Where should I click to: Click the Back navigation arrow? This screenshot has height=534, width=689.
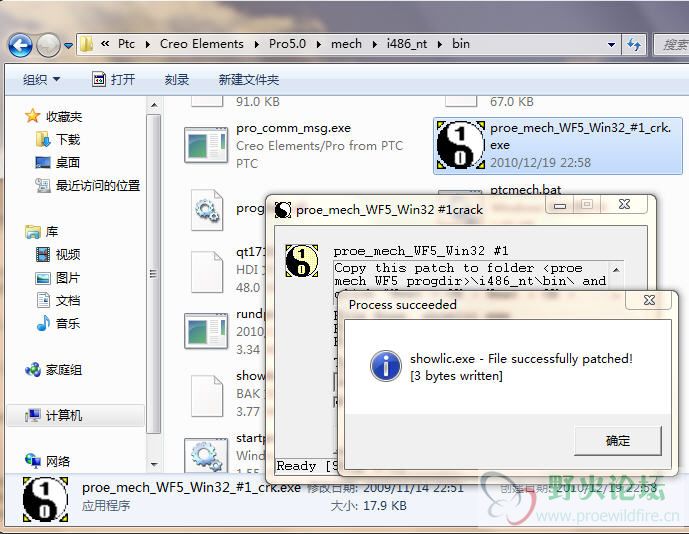pos(20,45)
